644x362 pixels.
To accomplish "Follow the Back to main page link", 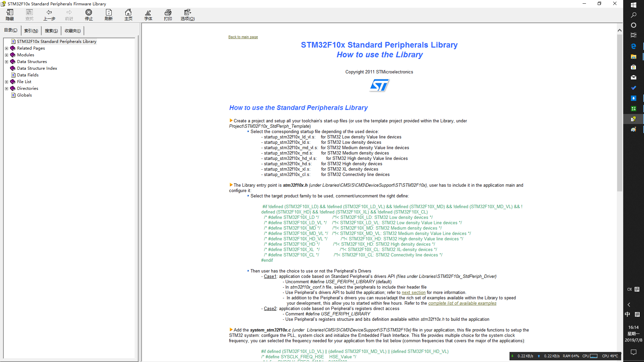I will click(x=243, y=37).
